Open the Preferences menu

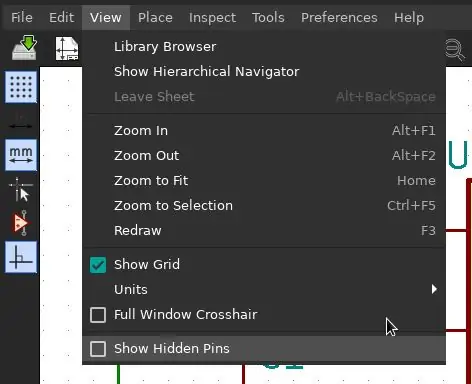(x=339, y=17)
